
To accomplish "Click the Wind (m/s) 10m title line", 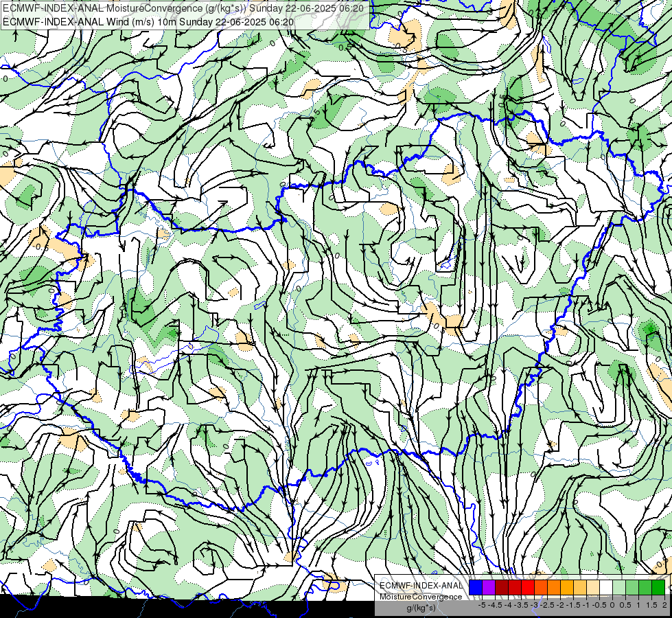I will (x=148, y=21).
